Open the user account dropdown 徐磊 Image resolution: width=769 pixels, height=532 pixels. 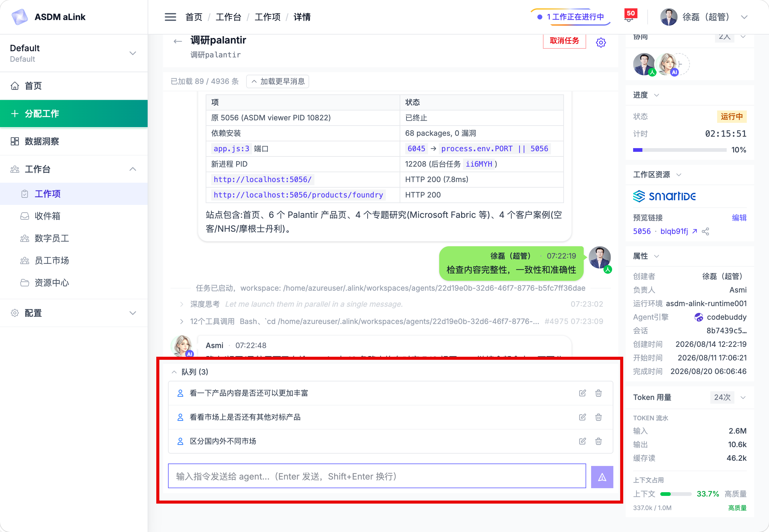(704, 17)
